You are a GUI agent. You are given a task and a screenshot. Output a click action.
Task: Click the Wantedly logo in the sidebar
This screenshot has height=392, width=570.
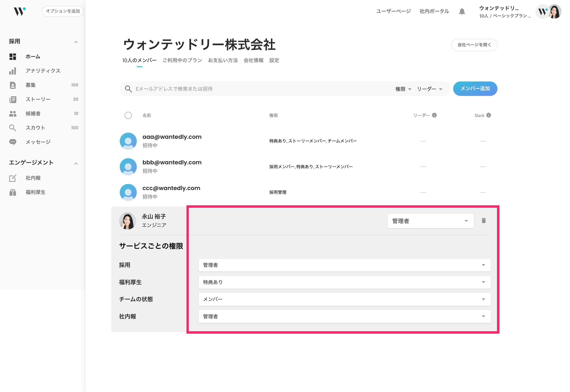click(20, 11)
